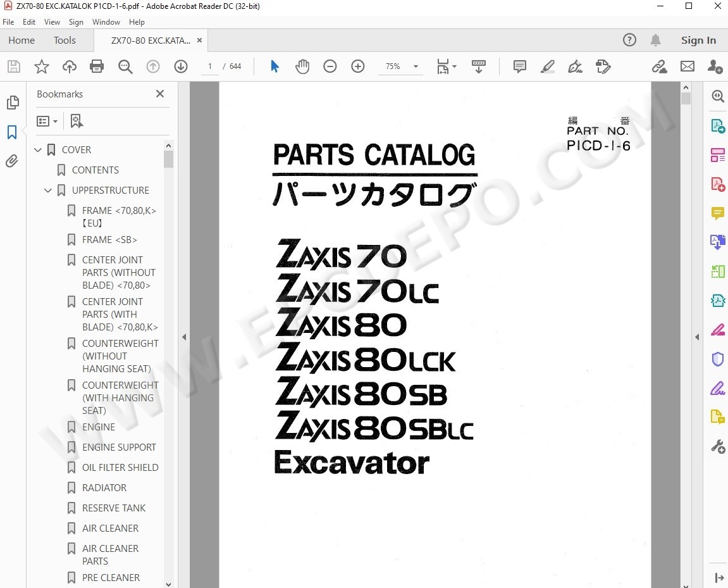
Task: Print the document with the printer icon
Action: coord(97,66)
